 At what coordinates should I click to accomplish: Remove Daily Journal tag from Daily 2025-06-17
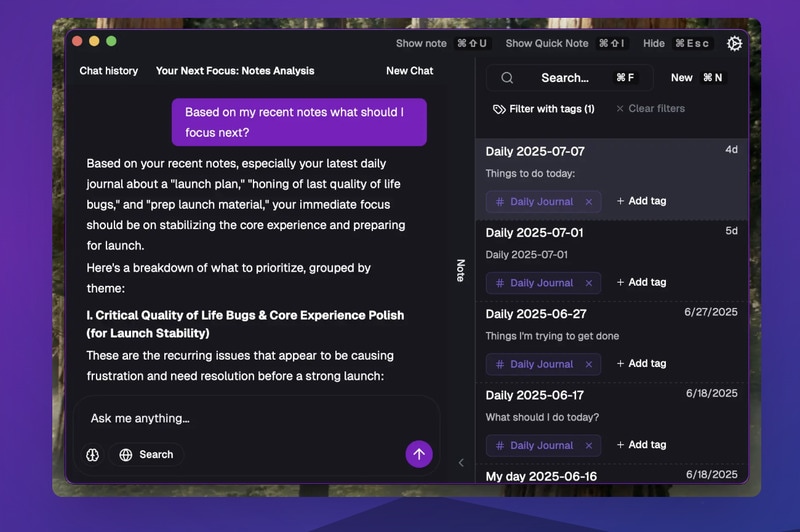tap(588, 445)
